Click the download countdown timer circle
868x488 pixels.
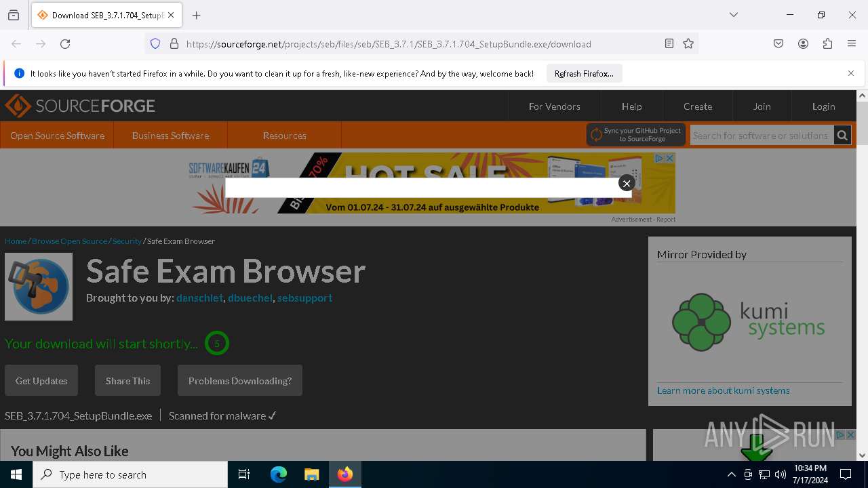pos(217,344)
